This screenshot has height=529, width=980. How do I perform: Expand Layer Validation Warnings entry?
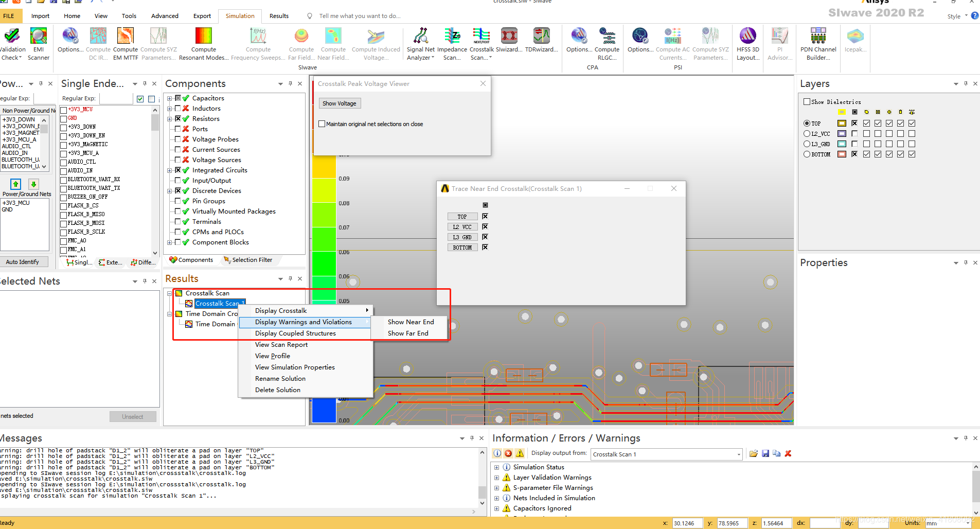click(496, 478)
